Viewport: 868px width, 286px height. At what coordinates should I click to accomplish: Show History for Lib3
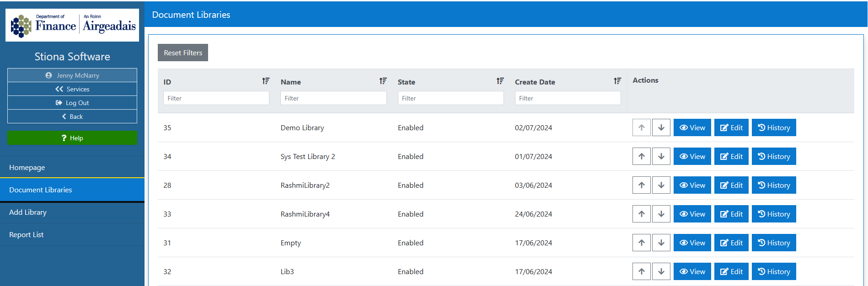(774, 271)
